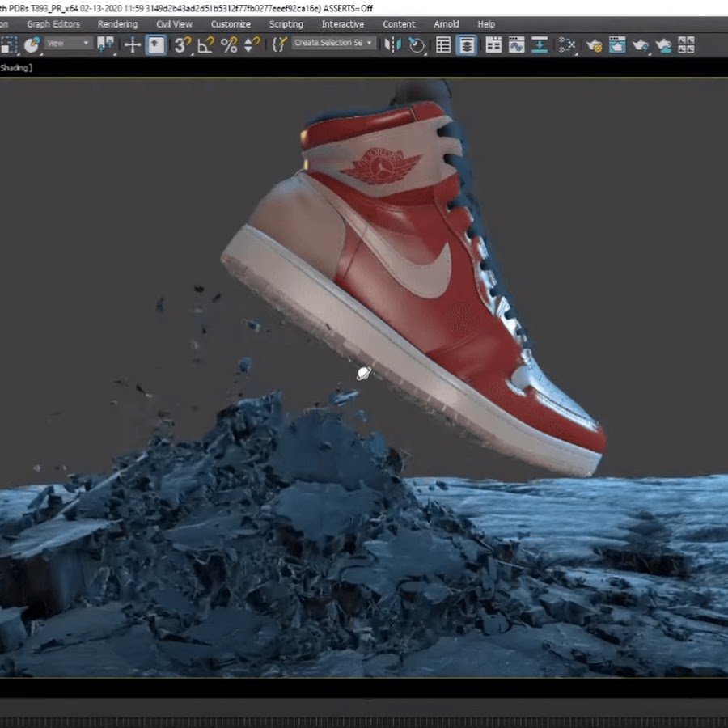This screenshot has width=728, height=728.
Task: Open the Curve Editor
Action: (x=516, y=44)
